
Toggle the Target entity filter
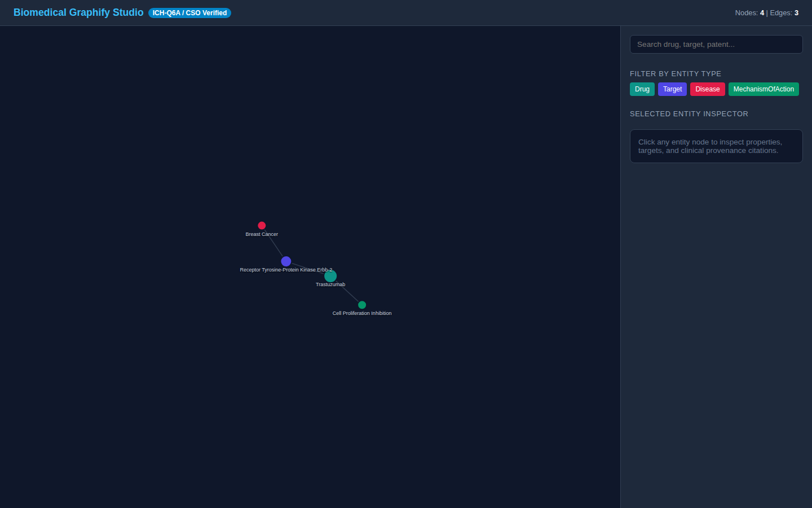(672, 89)
